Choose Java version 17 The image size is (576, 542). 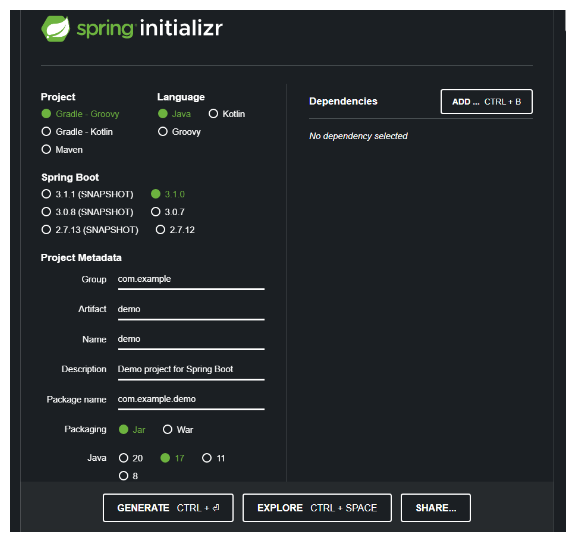coord(172,458)
